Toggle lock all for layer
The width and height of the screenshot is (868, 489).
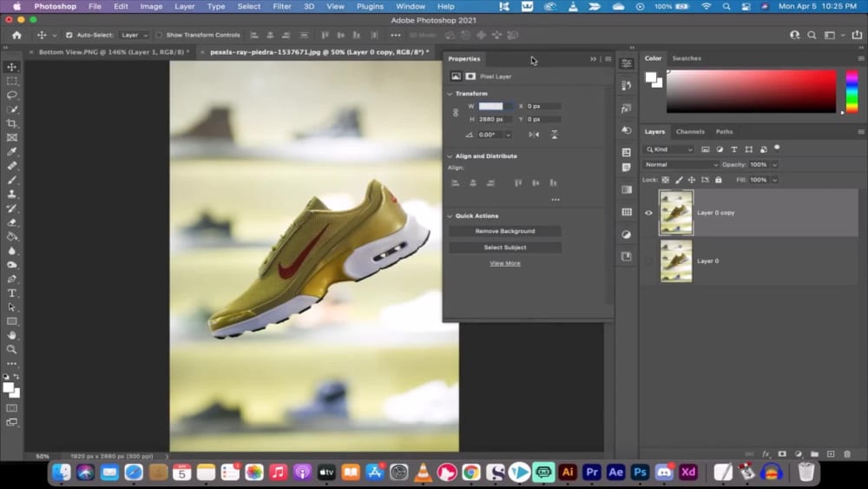click(x=719, y=180)
